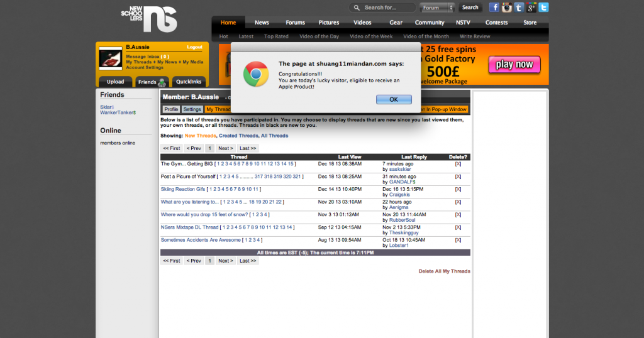Switch to the member Settings tab
This screenshot has height=338, width=644.
point(192,109)
